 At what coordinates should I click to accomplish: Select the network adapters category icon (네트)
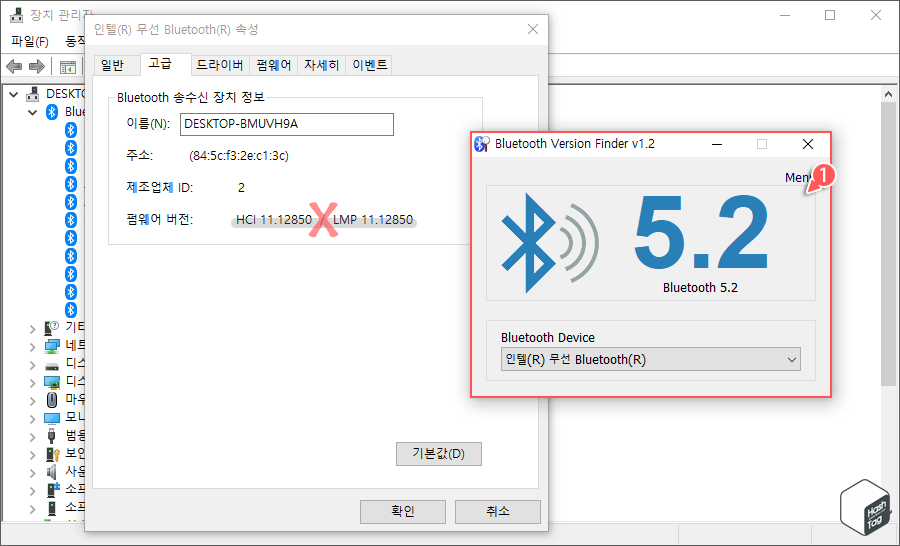(52, 346)
